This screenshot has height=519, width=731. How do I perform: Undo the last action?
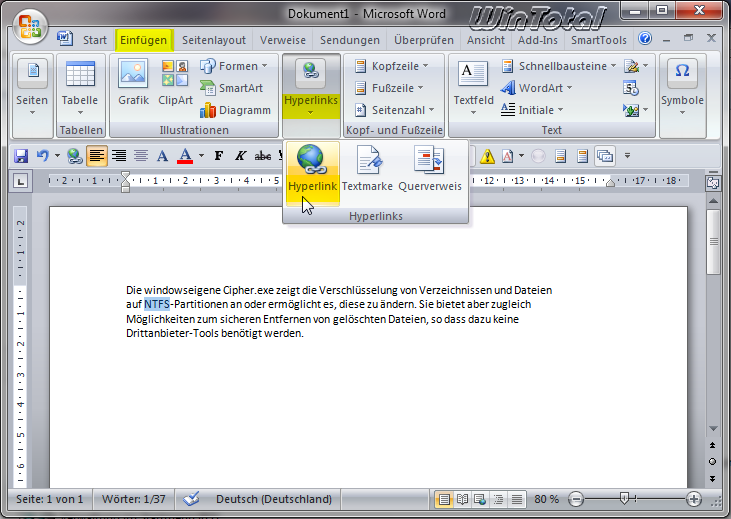[x=42, y=155]
